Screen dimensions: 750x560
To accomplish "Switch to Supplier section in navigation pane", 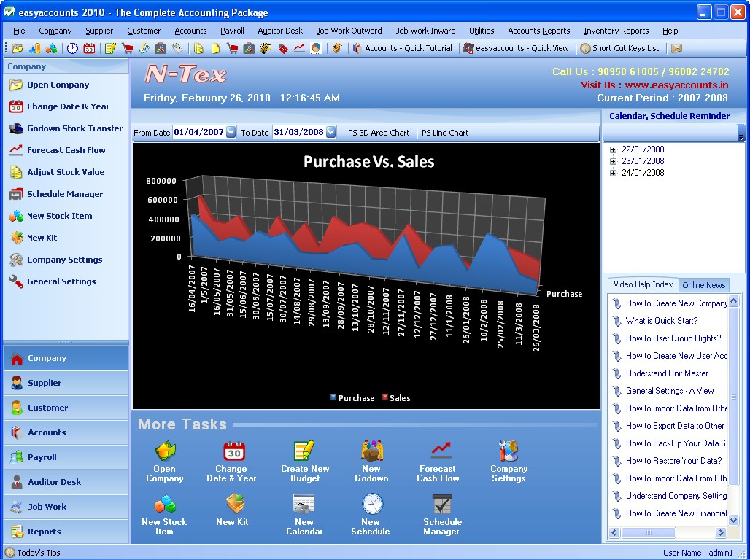I will (x=66, y=383).
